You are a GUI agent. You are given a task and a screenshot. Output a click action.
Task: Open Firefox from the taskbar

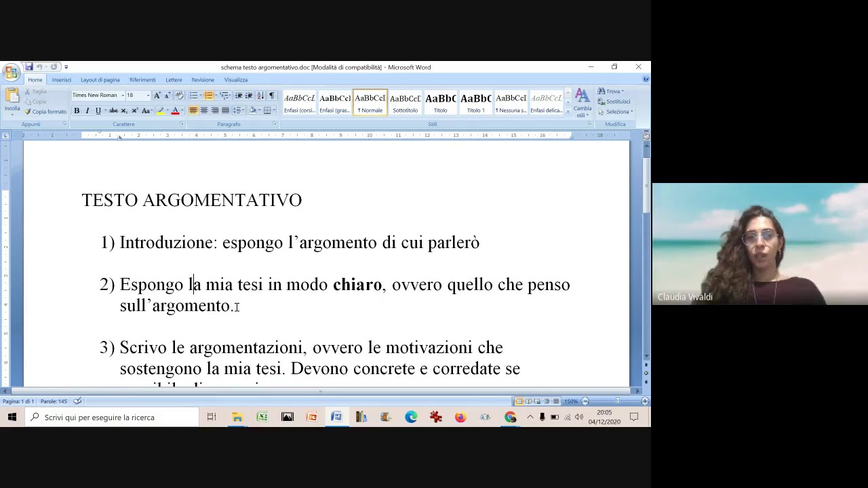point(460,417)
